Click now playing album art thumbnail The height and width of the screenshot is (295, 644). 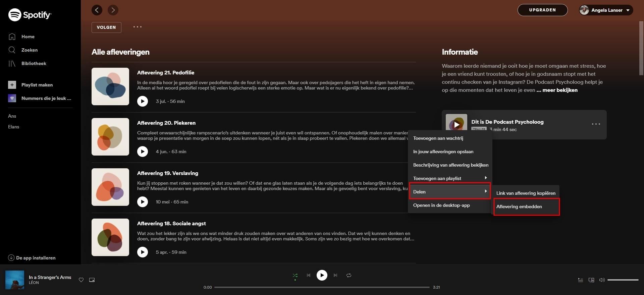(x=15, y=280)
